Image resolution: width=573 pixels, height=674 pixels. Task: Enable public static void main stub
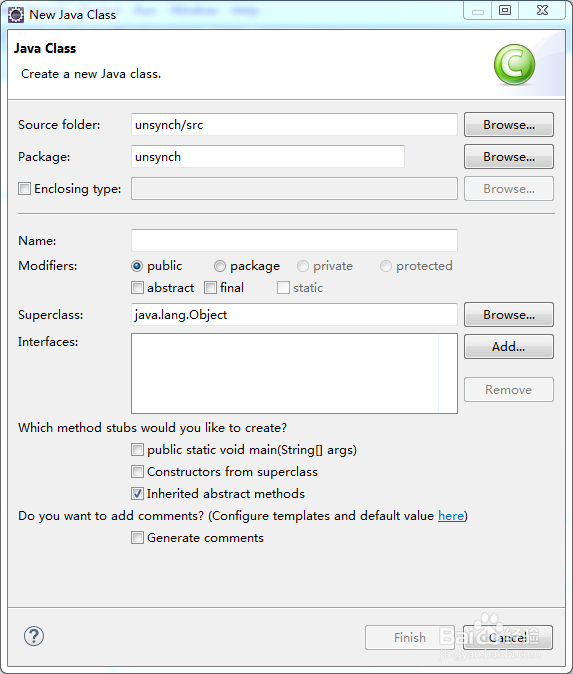pos(137,450)
